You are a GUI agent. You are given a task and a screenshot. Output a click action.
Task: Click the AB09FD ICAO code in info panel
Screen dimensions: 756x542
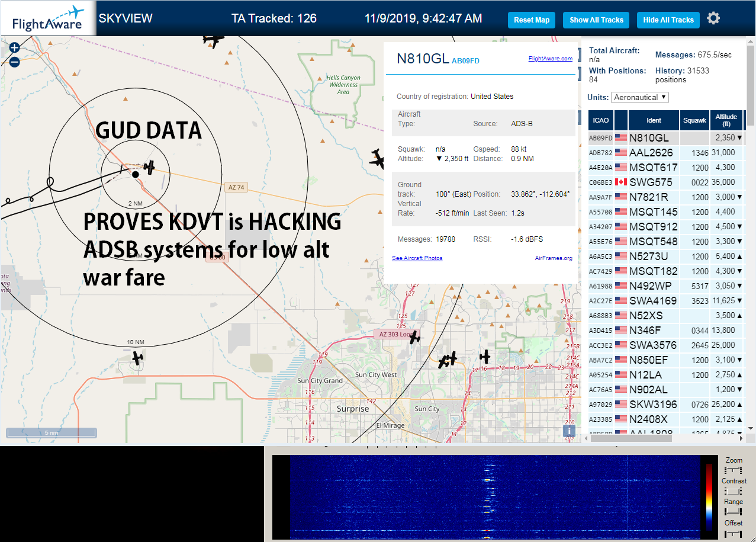coord(465,60)
